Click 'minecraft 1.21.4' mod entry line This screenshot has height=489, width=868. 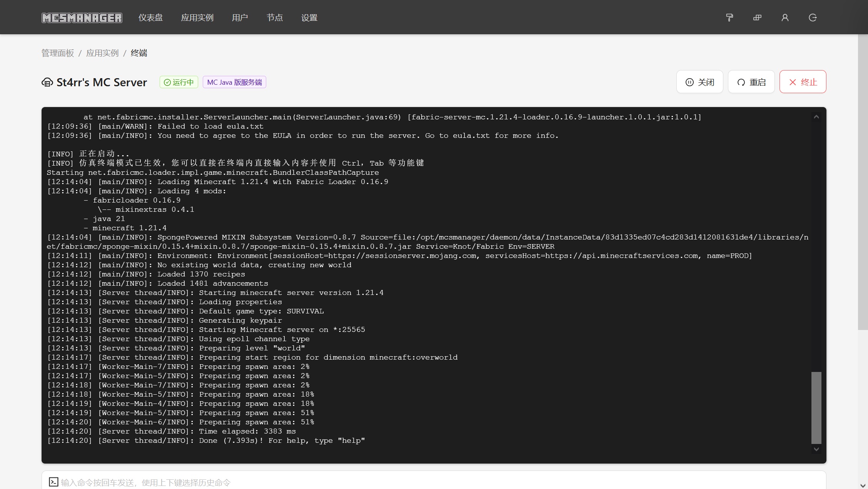[x=125, y=228]
